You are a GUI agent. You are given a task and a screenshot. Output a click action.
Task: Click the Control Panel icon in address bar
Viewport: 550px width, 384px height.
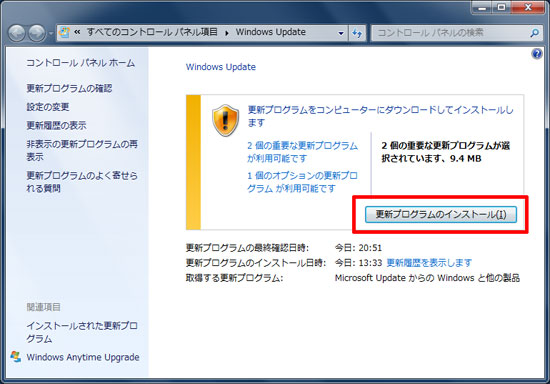[x=64, y=32]
